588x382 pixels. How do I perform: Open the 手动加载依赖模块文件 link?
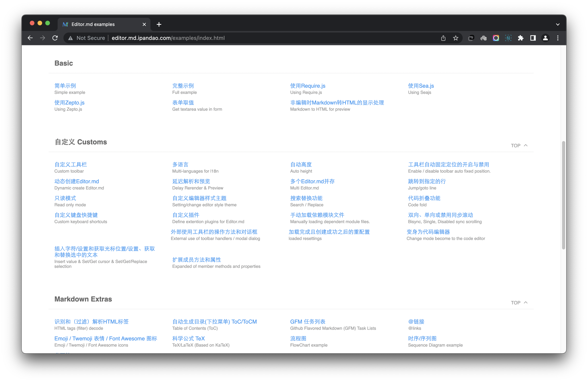coord(317,215)
